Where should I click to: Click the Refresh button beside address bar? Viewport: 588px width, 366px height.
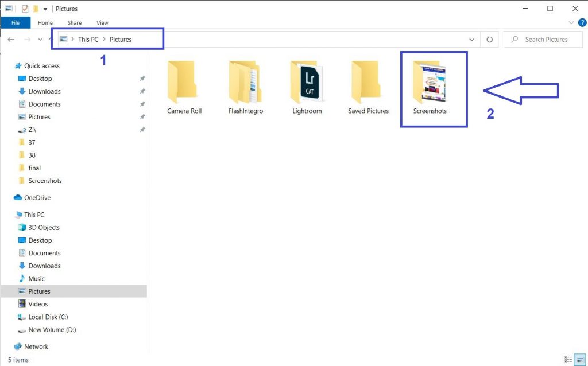[489, 40]
